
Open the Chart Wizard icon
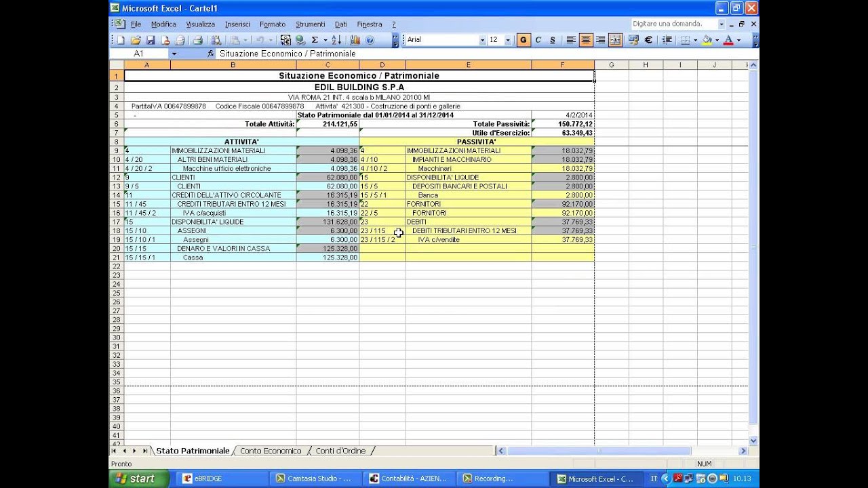tap(355, 40)
